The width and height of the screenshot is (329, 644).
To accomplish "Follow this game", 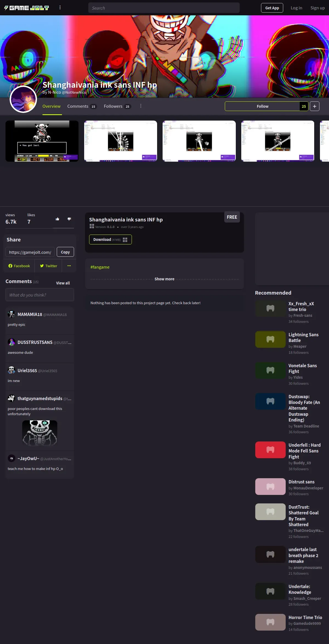I will (x=262, y=106).
